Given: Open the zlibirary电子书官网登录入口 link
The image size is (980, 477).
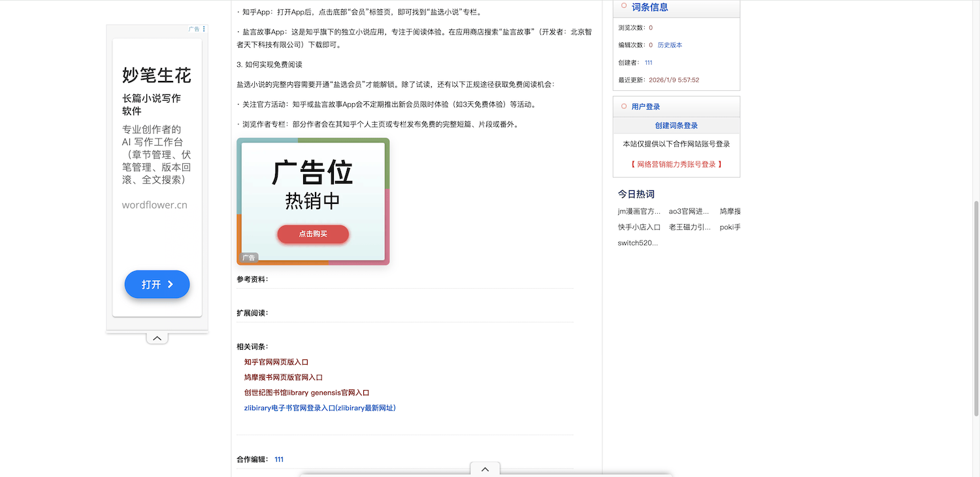Looking at the screenshot, I should tap(319, 408).
